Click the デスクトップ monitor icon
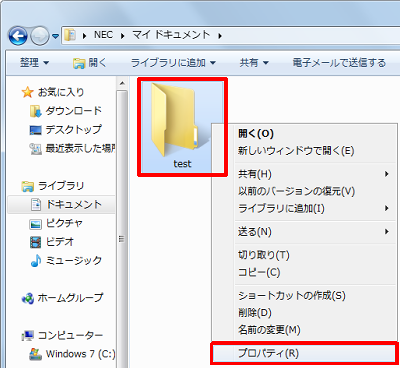The width and height of the screenshot is (400, 368). coord(36,130)
